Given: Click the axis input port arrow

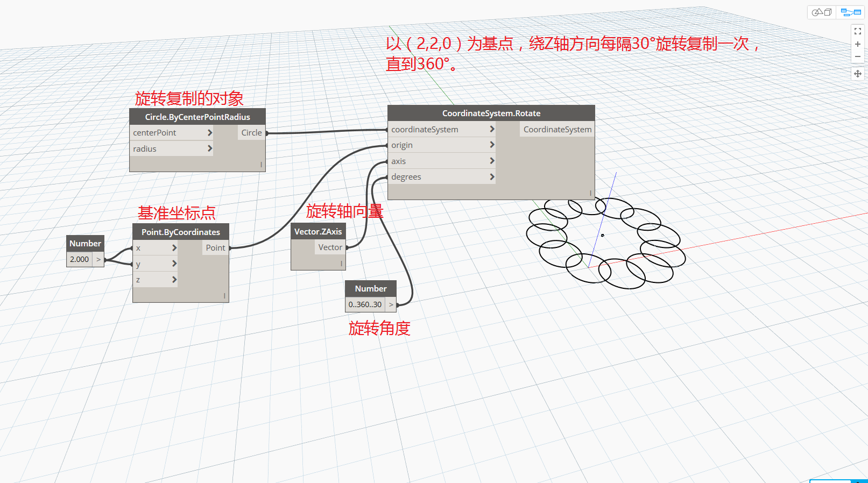Looking at the screenshot, I should (x=492, y=161).
